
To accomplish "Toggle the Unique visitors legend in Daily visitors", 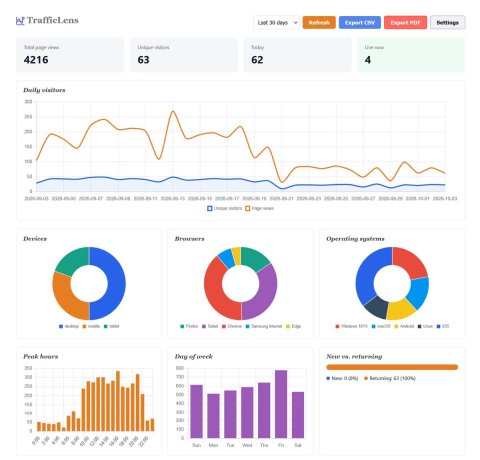I will [x=224, y=208].
